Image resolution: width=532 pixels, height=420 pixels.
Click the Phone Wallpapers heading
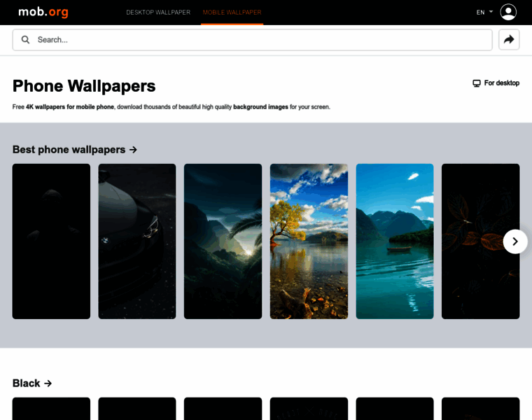pyautogui.click(x=84, y=86)
